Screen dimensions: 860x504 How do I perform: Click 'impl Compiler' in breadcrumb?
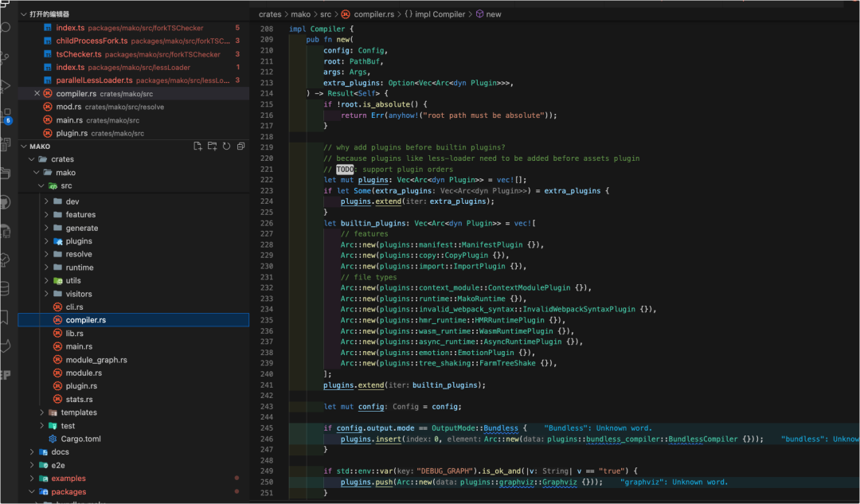point(440,14)
